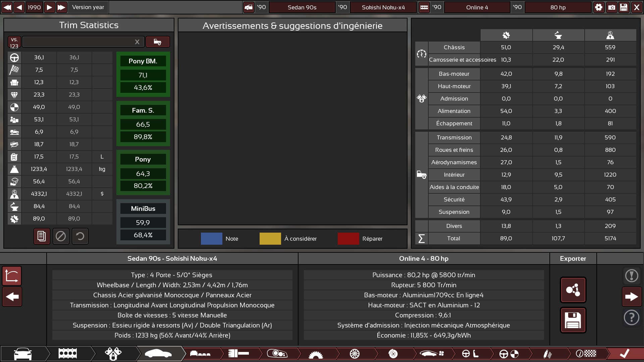Screen dimensions: 644x362
Task: Select the Online 4 engine family name
Action: pos(477,7)
